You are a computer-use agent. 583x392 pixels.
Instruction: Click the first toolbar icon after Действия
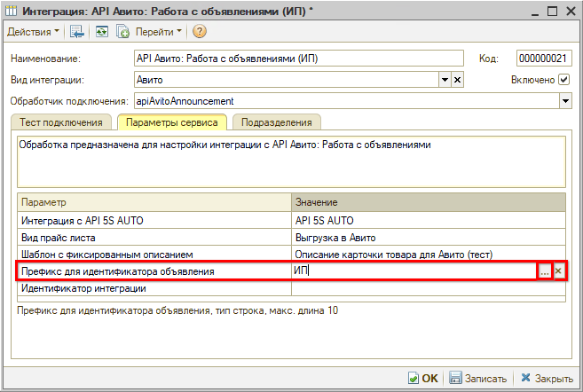click(77, 32)
